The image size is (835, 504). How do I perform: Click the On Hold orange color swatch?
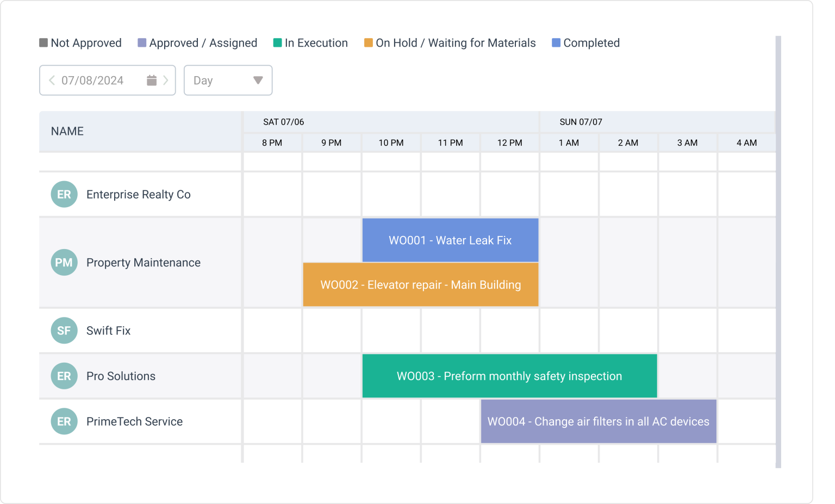[368, 42]
